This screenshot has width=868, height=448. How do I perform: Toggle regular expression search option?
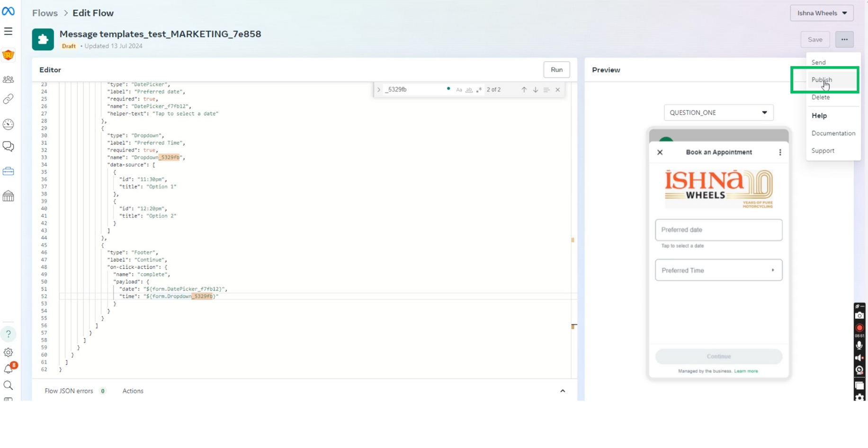pyautogui.click(x=479, y=90)
